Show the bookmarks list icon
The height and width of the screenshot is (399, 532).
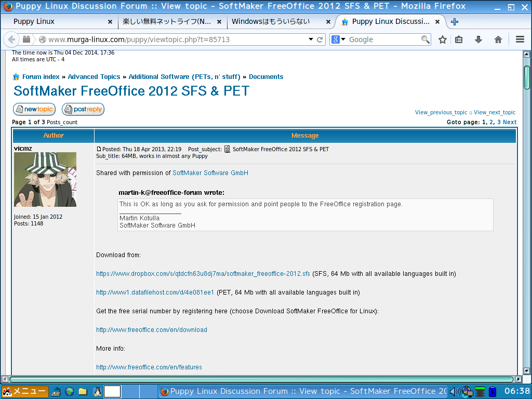tap(459, 39)
